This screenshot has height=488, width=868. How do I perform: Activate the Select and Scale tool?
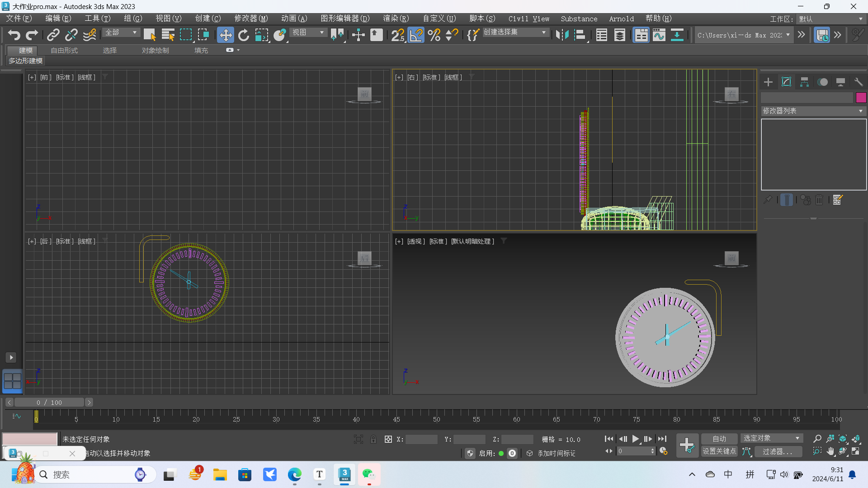point(262,35)
